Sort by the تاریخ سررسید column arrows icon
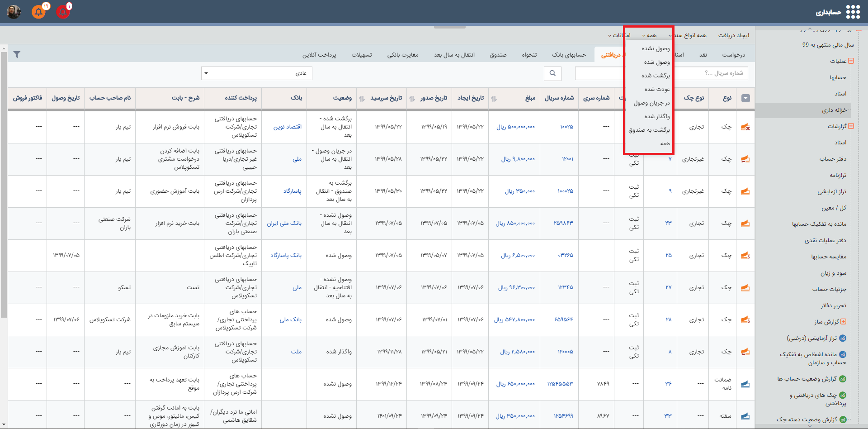The image size is (868, 429). [362, 99]
